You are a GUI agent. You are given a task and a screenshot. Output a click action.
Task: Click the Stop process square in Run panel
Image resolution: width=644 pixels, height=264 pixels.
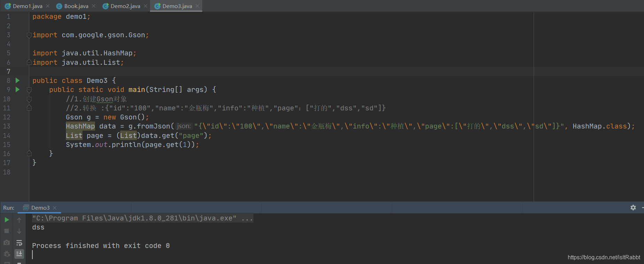[x=7, y=231]
